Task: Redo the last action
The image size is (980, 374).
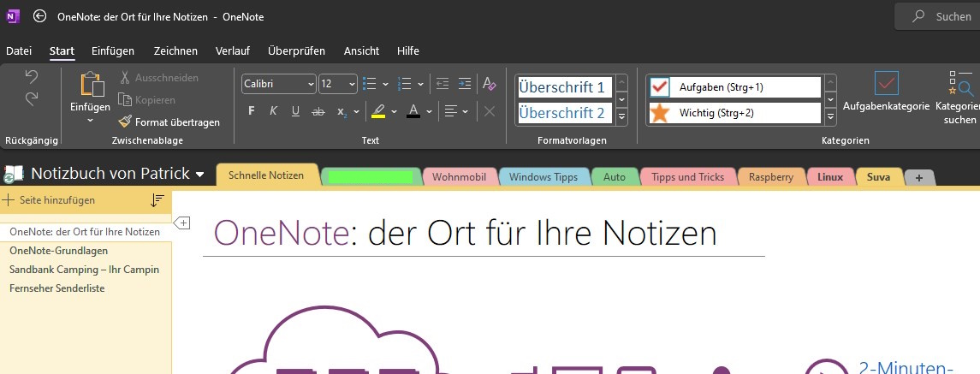Action: (x=32, y=98)
